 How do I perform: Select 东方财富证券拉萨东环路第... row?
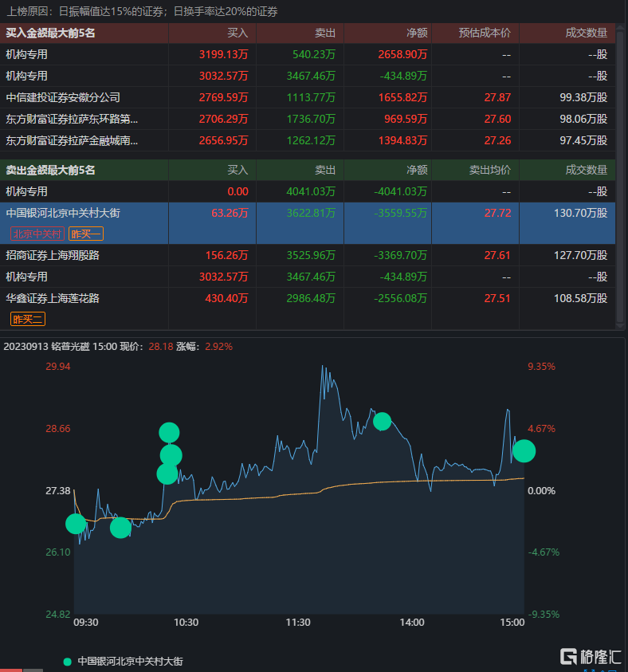(x=308, y=119)
